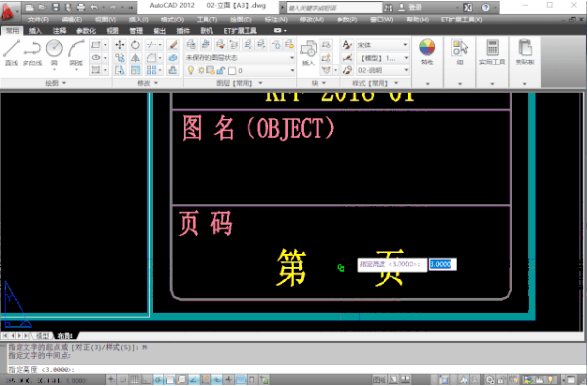This screenshot has height=386, width=588.
Task: Select the Arc (圆弧) tool
Action: pos(76,53)
